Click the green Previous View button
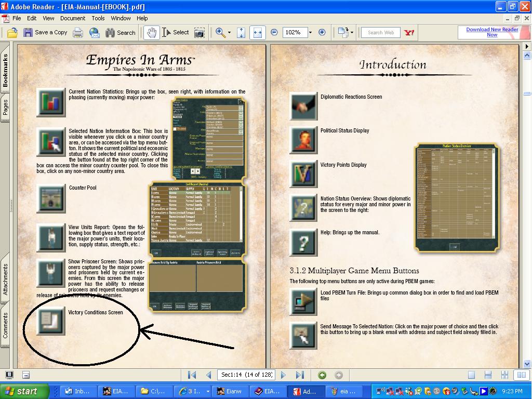 [322, 375]
